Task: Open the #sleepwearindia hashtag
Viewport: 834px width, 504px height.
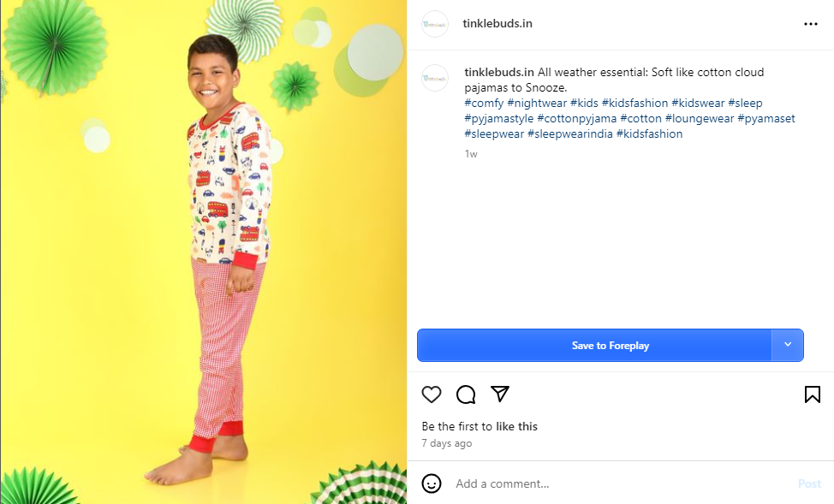Action: point(569,134)
